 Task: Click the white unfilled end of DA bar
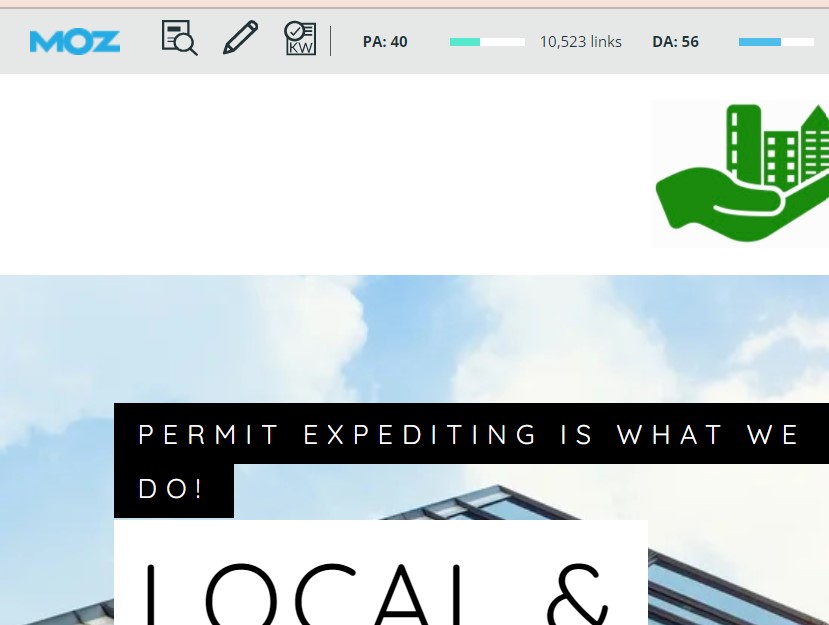point(798,42)
